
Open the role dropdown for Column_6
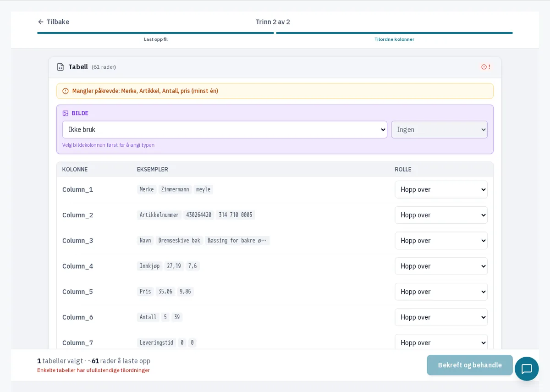click(441, 317)
